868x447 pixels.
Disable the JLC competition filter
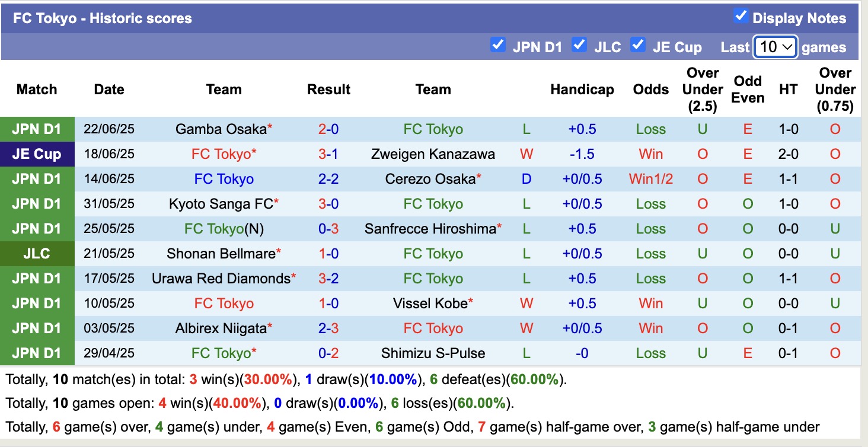pyautogui.click(x=579, y=44)
